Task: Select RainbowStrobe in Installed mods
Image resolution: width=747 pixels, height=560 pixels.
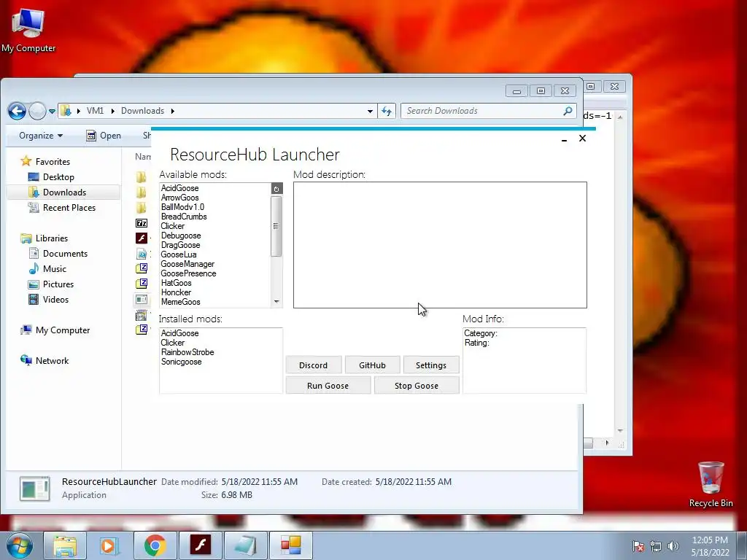Action: point(187,352)
